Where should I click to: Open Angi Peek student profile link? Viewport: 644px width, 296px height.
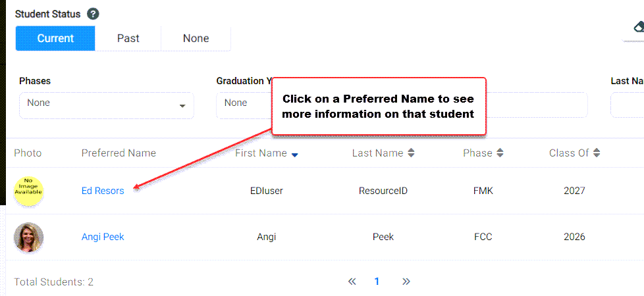coord(103,237)
